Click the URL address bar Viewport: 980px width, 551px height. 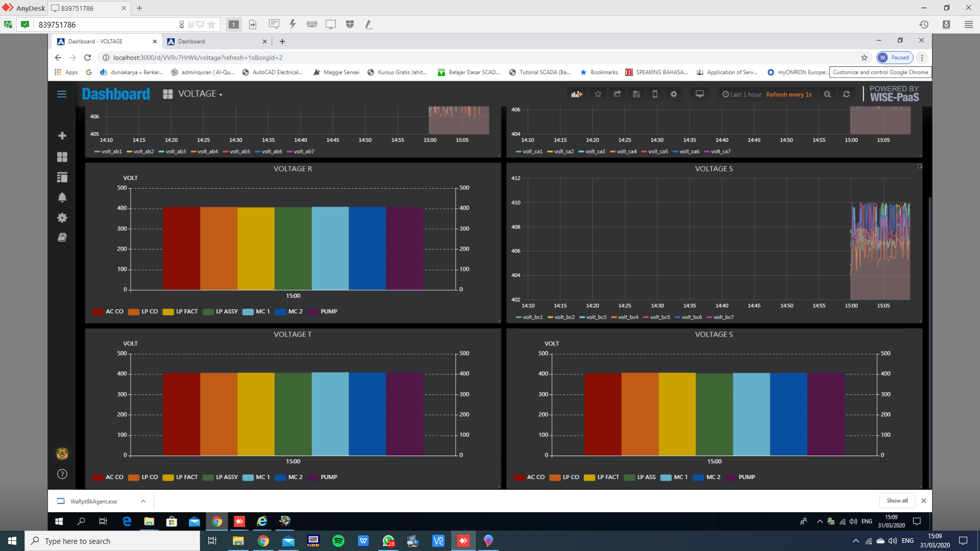[x=480, y=58]
